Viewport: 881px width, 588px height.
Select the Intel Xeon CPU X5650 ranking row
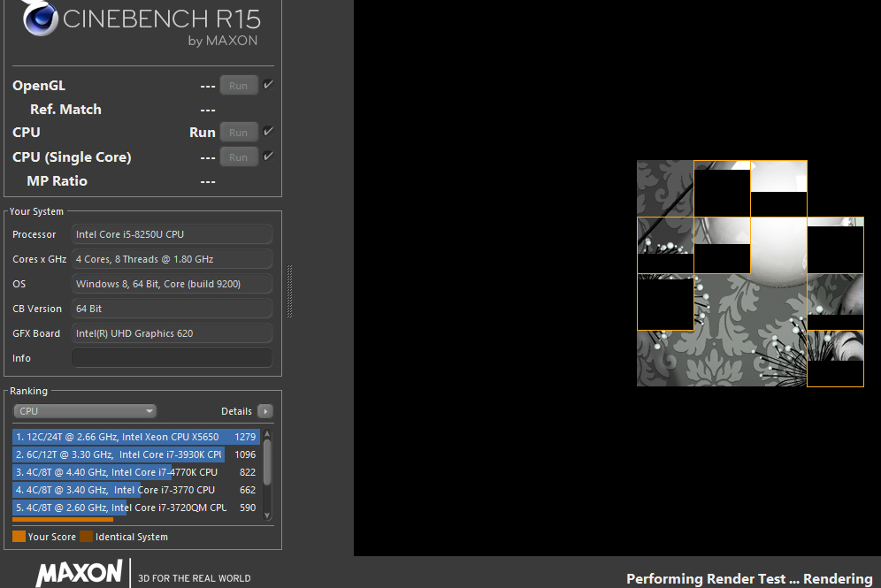[x=135, y=437]
